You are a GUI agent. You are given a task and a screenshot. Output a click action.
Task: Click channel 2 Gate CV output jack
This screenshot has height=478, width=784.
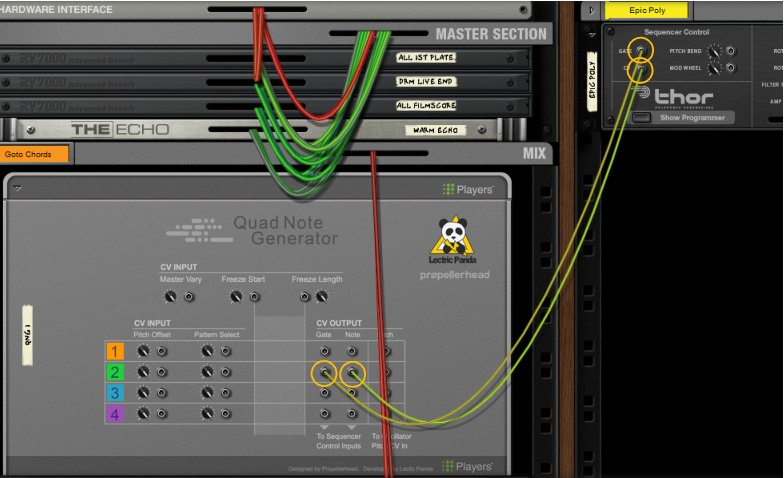coord(324,374)
